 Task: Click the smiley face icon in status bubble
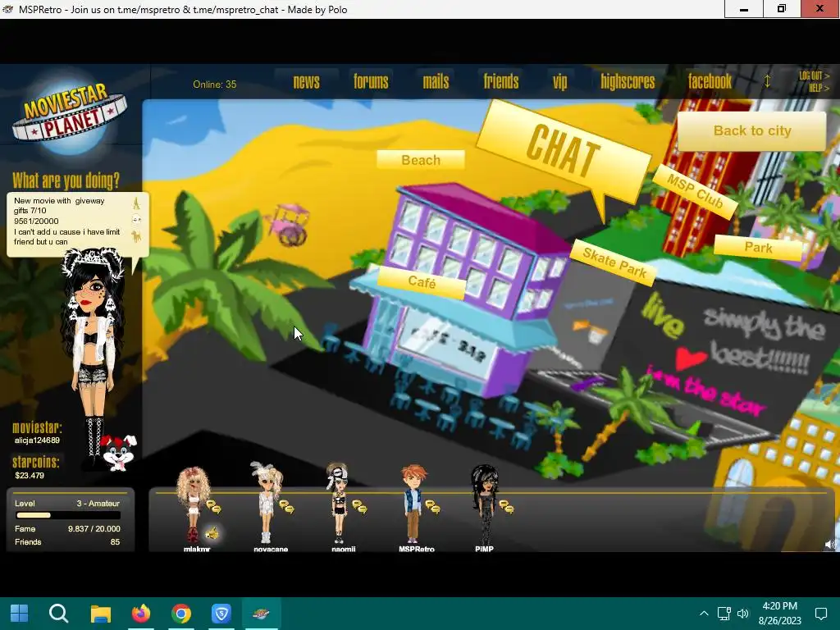click(x=137, y=219)
